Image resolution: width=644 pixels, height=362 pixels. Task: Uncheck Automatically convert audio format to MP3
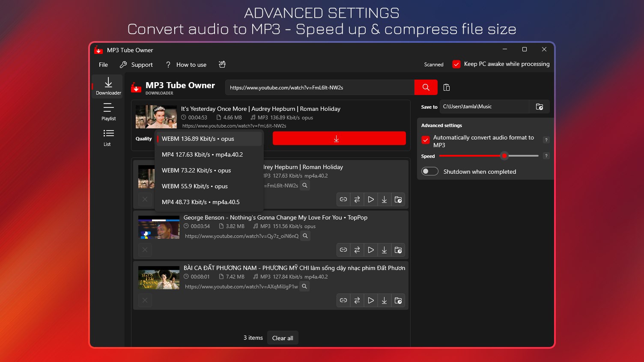tap(425, 140)
